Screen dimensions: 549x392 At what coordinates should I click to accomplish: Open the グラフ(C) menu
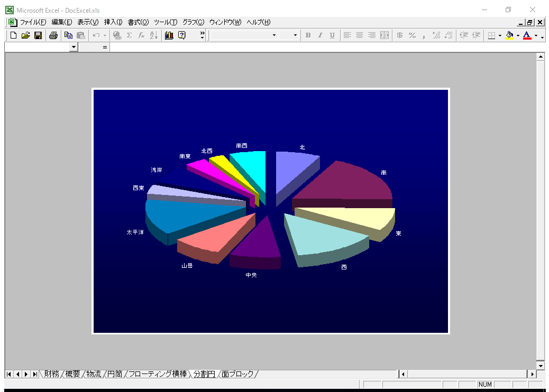coord(193,22)
